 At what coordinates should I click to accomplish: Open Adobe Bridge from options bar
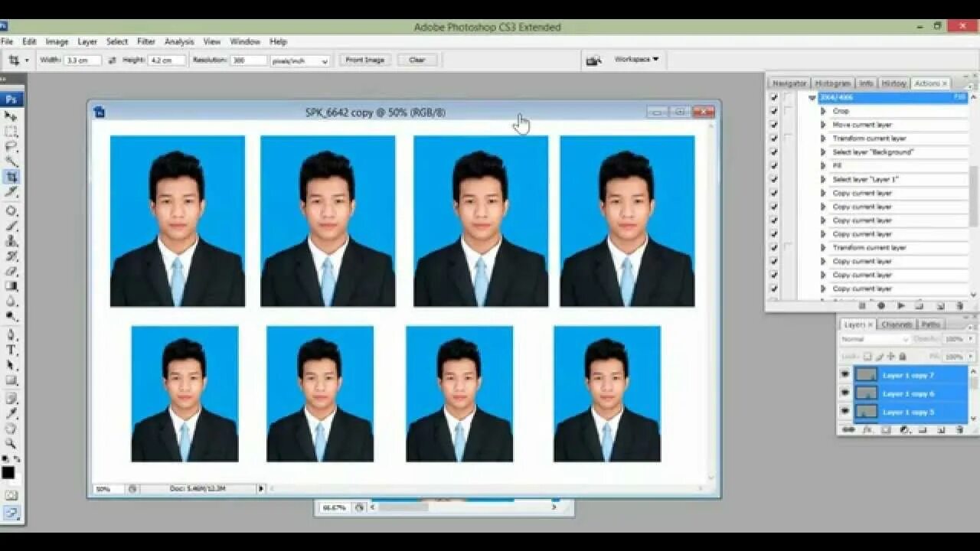tap(593, 60)
